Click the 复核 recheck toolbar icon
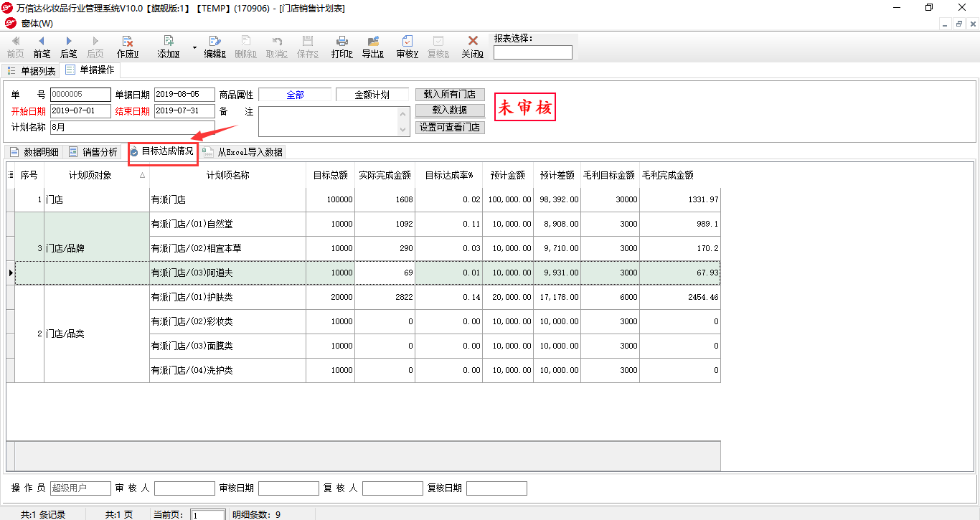This screenshot has height=520, width=980. coord(438,47)
